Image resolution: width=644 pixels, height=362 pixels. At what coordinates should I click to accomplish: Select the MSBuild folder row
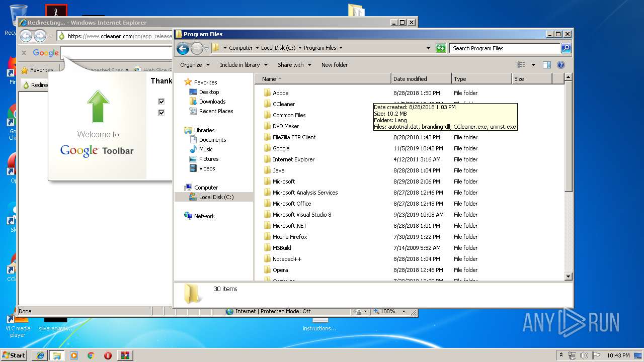point(409,248)
